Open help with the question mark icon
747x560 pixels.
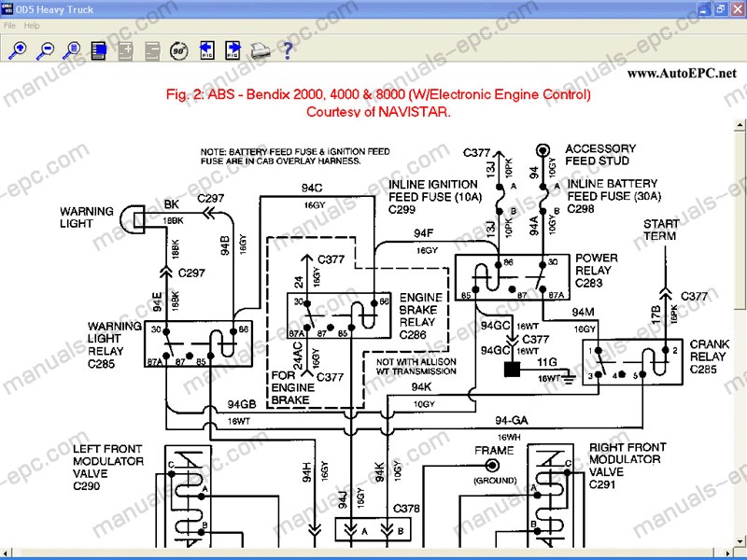288,50
